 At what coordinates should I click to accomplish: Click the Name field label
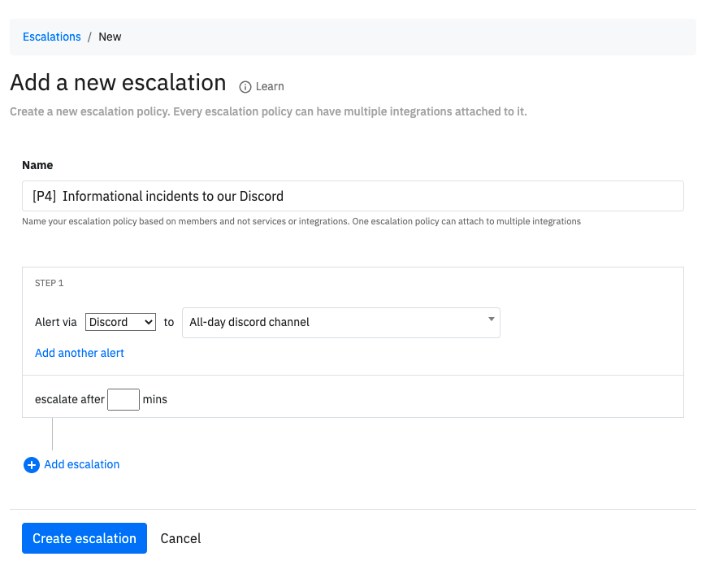pyautogui.click(x=37, y=165)
